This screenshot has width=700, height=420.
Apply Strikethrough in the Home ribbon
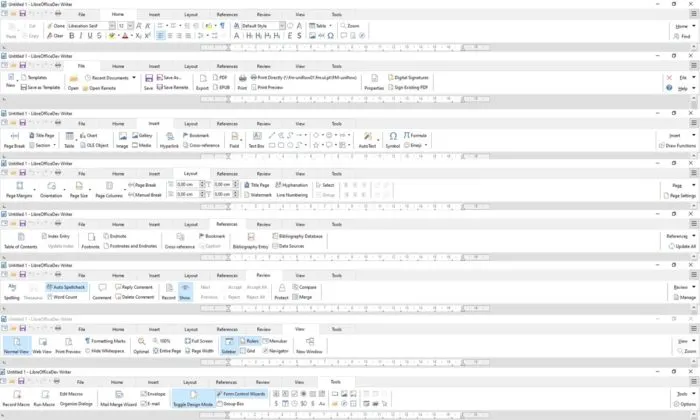pyautogui.click(x=99, y=36)
